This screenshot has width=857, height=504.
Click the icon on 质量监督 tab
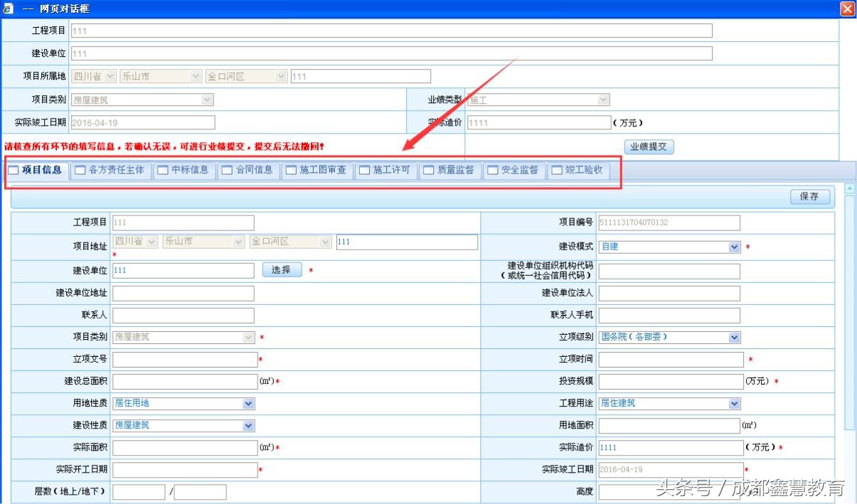tap(428, 171)
